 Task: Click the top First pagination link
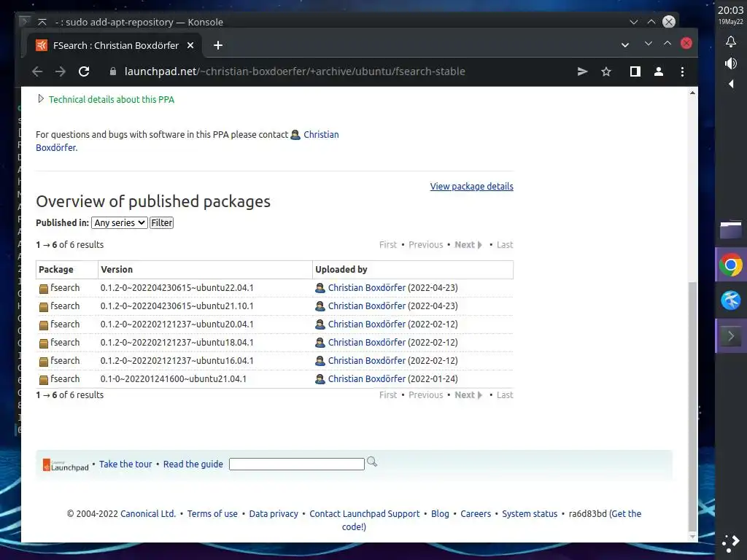click(388, 245)
